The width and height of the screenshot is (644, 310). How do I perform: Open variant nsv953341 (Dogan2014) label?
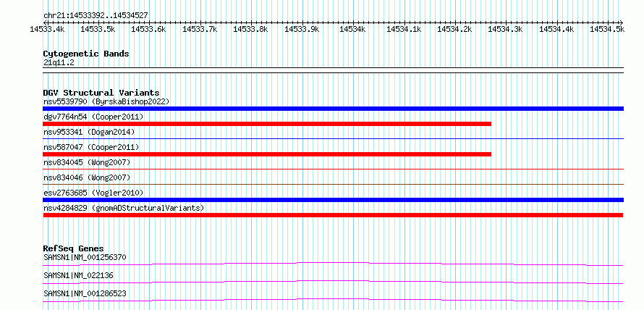[x=89, y=132]
